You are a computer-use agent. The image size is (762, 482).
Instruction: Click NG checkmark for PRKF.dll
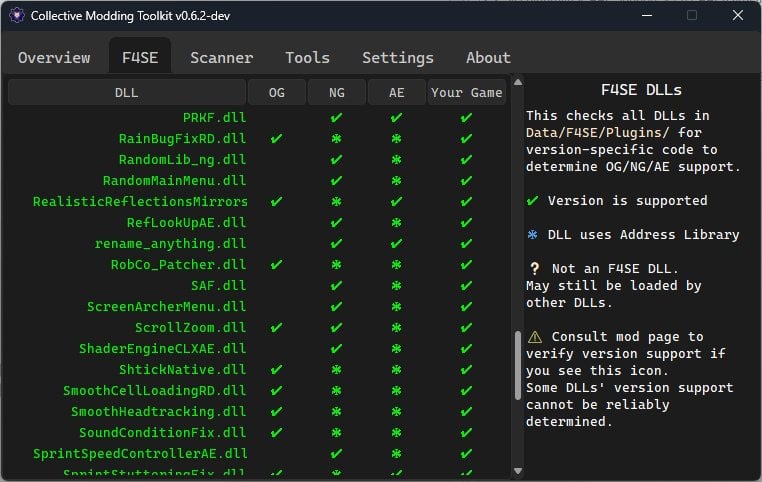click(336, 118)
